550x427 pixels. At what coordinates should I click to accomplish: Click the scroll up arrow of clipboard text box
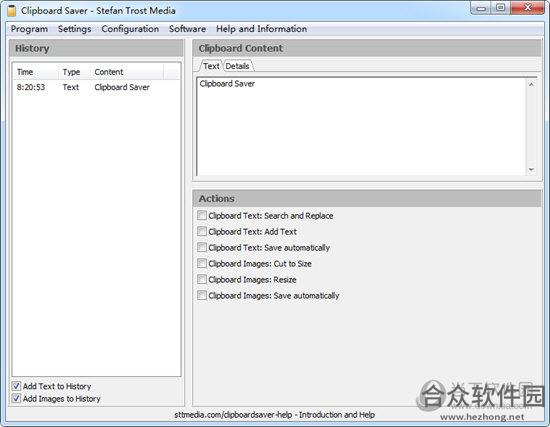click(x=531, y=84)
